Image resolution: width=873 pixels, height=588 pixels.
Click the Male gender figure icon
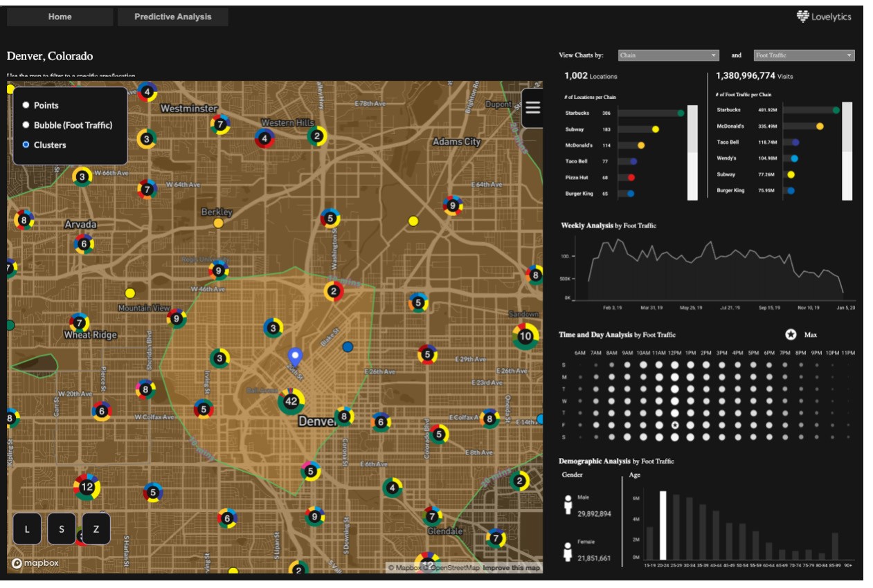[x=568, y=504]
